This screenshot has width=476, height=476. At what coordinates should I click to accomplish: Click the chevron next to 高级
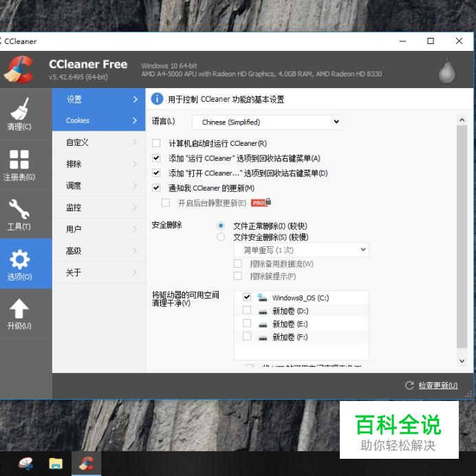135,250
